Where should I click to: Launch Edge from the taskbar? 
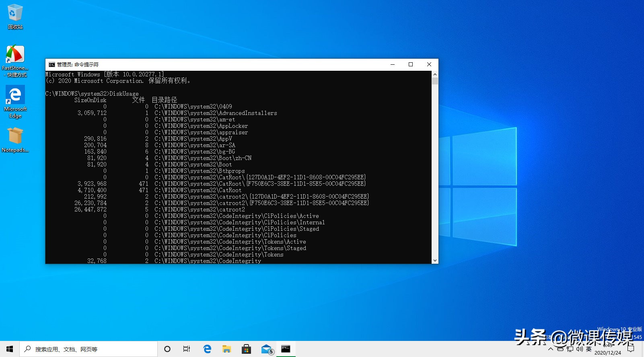(x=207, y=349)
